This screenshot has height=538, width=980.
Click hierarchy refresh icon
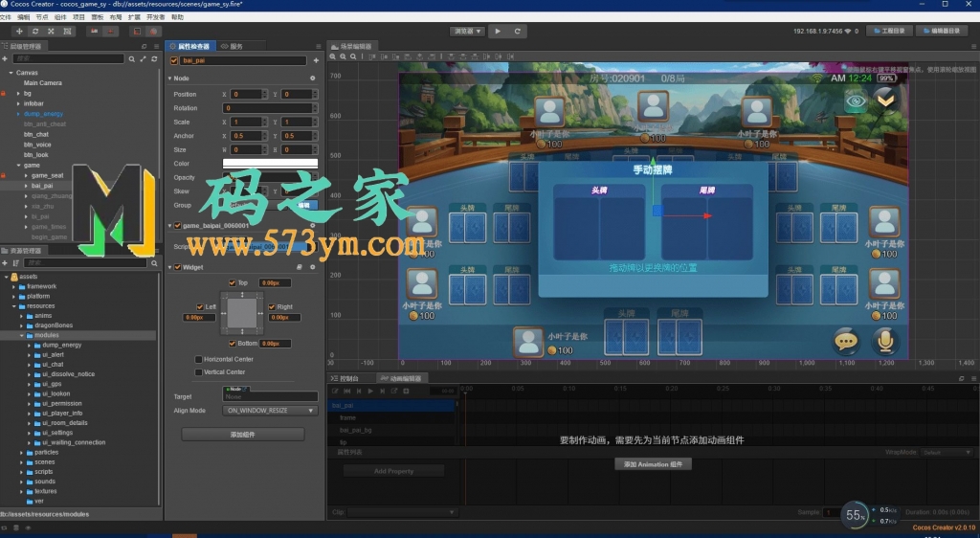(x=154, y=58)
